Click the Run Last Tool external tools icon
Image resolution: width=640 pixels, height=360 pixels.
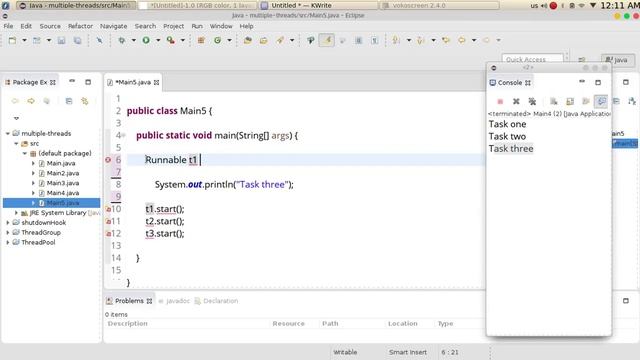(x=171, y=40)
